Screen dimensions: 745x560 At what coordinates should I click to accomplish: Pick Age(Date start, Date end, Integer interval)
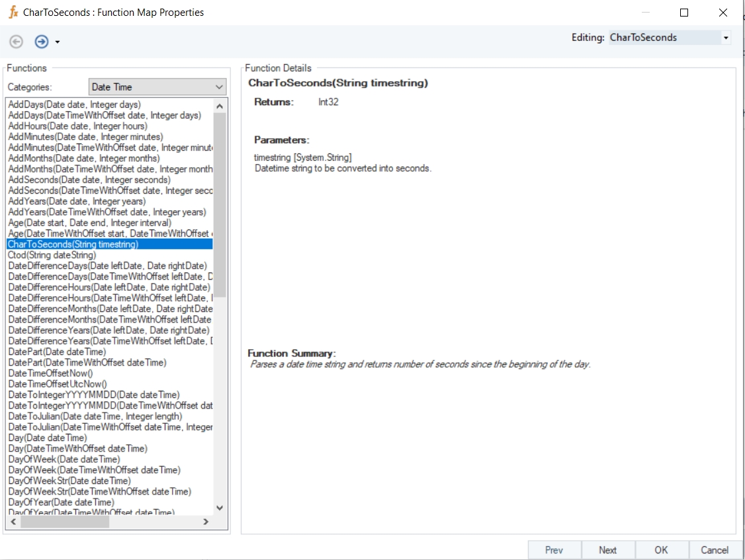(89, 223)
